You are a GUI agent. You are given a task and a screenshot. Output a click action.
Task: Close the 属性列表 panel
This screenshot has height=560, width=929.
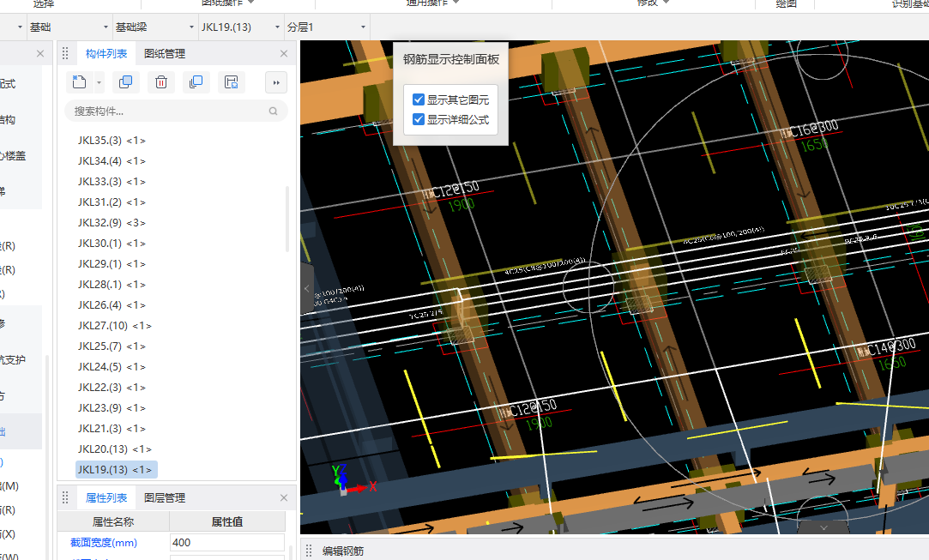click(x=284, y=497)
